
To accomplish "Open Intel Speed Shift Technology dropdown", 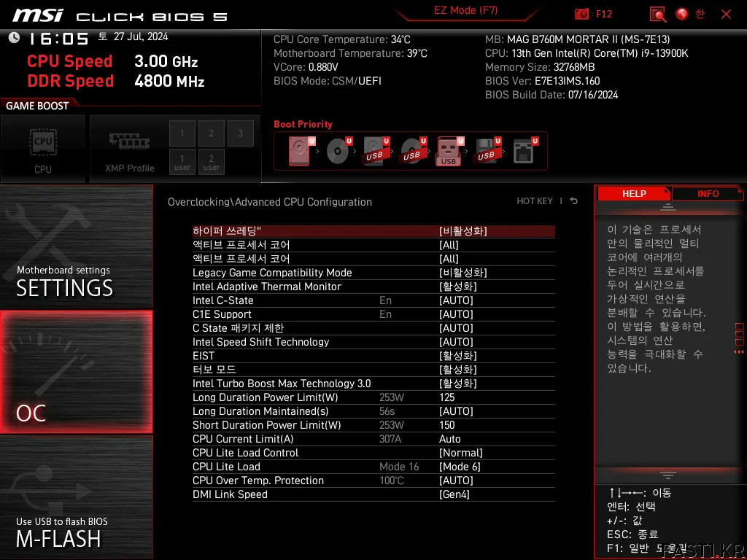I will point(373,342).
